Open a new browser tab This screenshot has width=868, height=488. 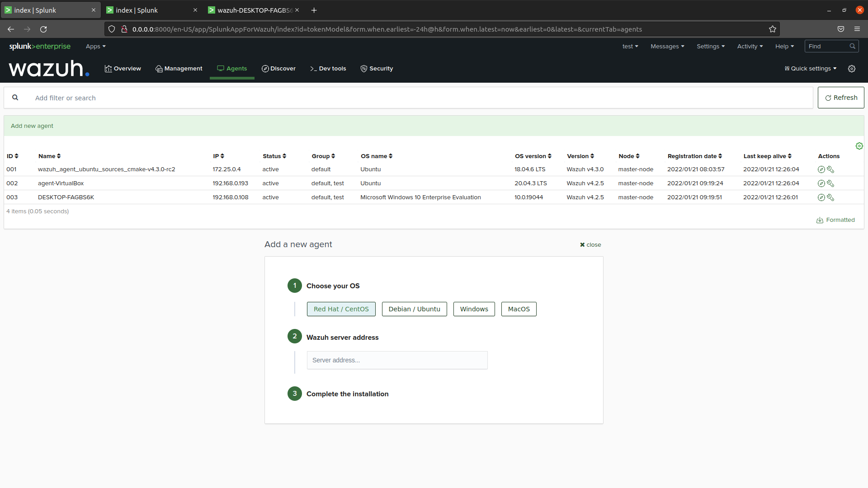[314, 10]
